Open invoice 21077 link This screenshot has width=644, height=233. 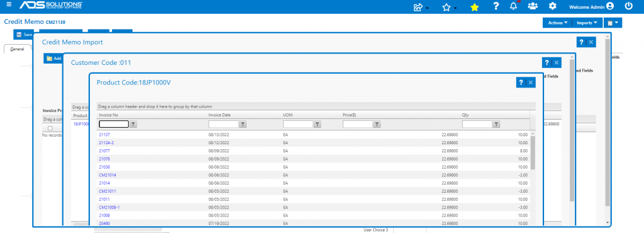pyautogui.click(x=104, y=151)
